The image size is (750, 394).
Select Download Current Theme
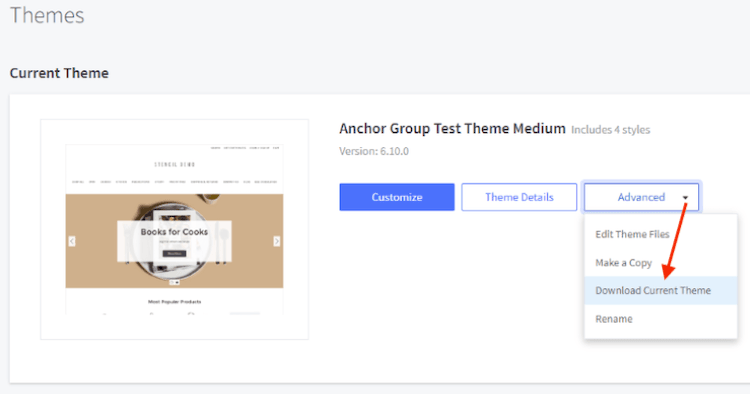[661, 290]
